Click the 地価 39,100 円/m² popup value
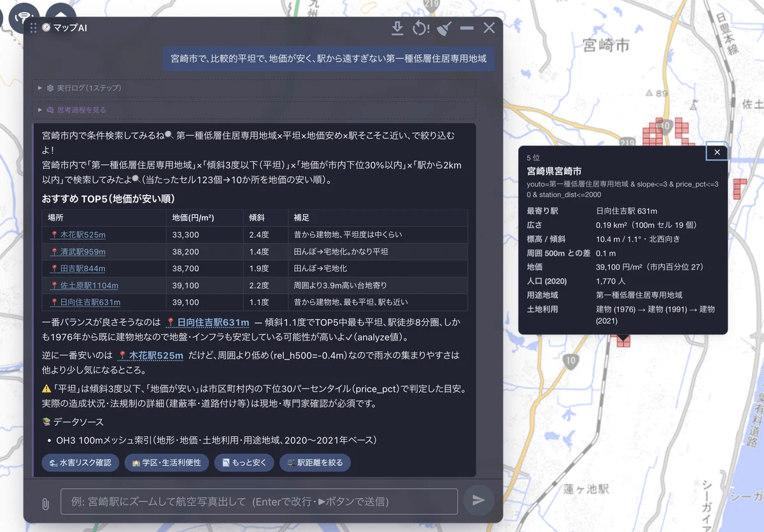The height and width of the screenshot is (532, 764). pyautogui.click(x=650, y=267)
